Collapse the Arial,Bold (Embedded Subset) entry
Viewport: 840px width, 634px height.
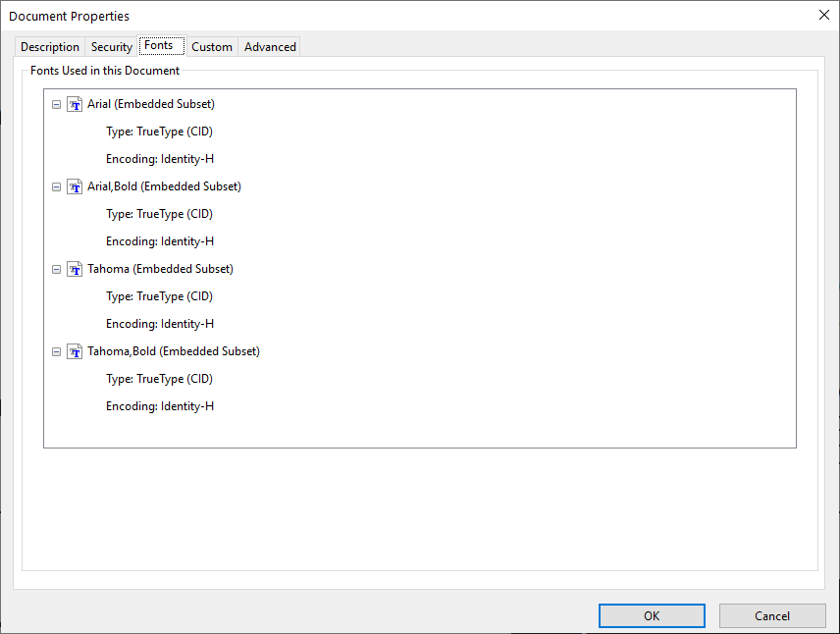pos(56,185)
